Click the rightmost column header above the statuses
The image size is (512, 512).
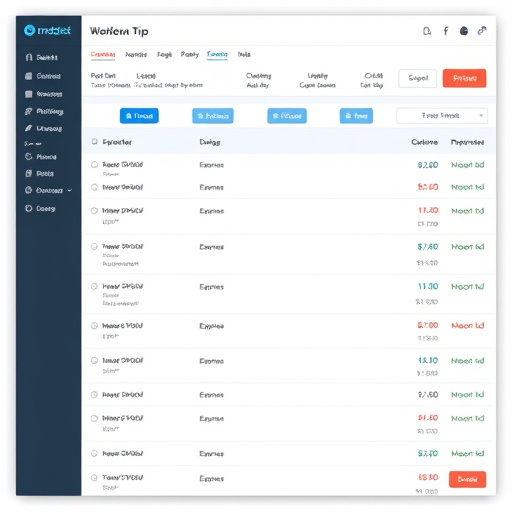467,142
